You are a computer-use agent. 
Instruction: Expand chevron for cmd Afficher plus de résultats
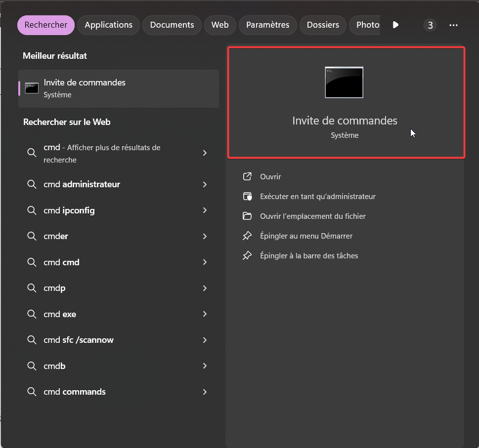click(205, 153)
